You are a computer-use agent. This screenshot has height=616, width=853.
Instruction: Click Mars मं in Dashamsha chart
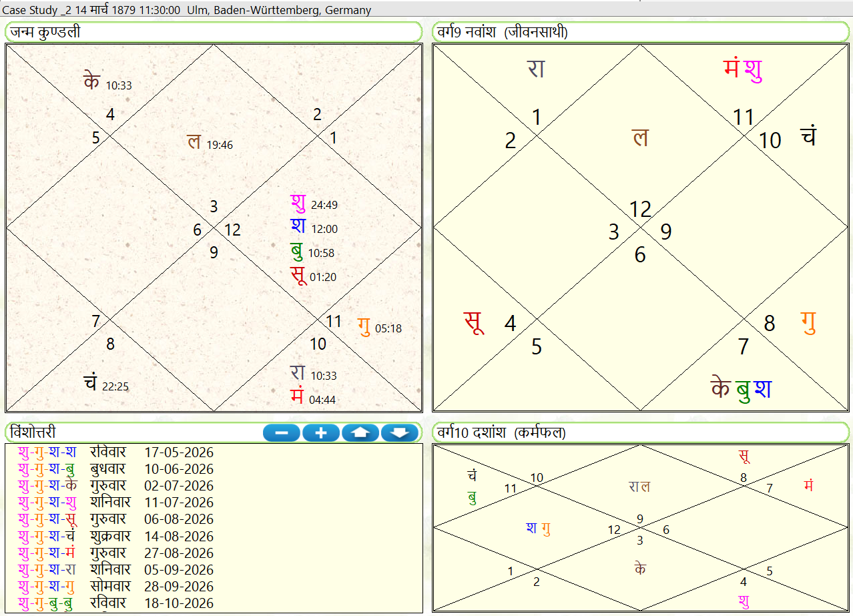(x=809, y=486)
